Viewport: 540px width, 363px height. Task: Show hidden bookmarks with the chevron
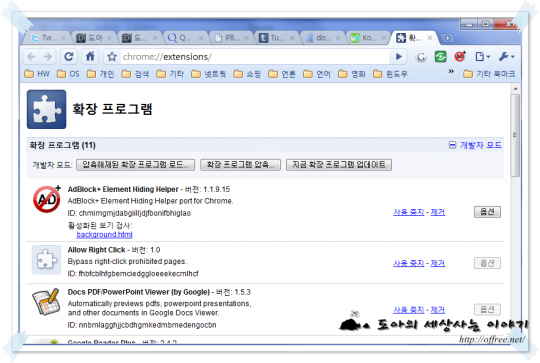click(x=451, y=72)
